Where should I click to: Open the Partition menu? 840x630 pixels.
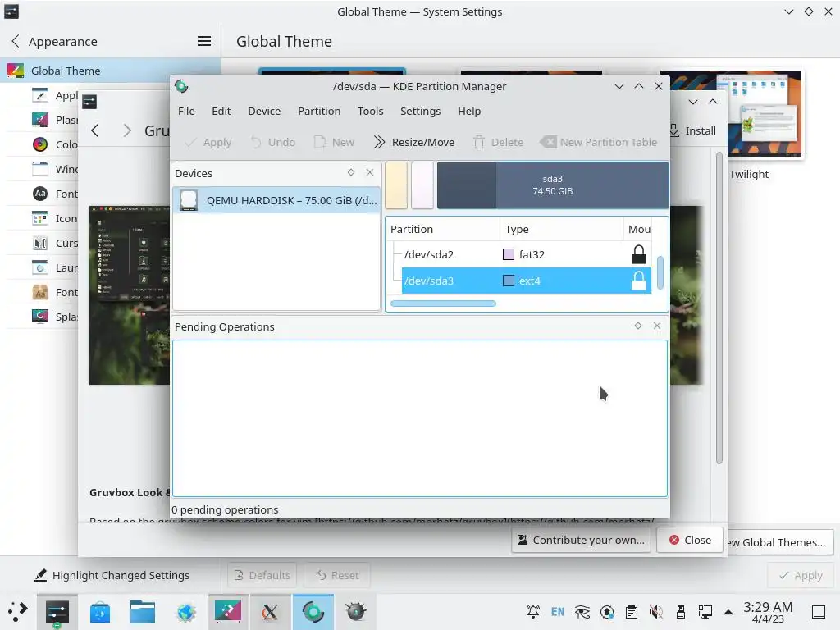319,111
